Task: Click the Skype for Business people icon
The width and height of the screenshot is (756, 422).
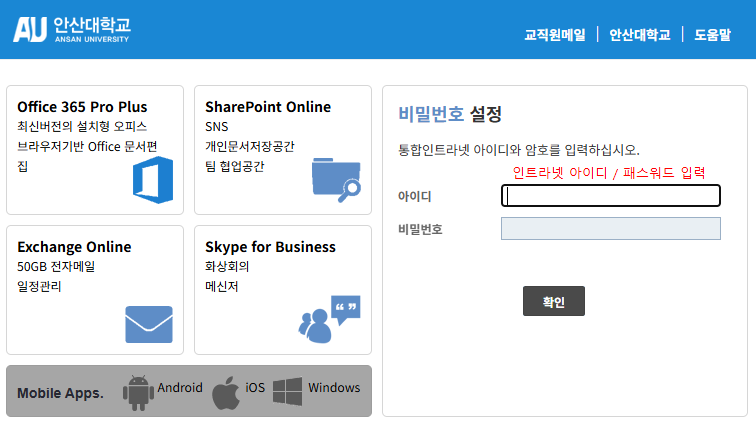Action: [x=329, y=320]
